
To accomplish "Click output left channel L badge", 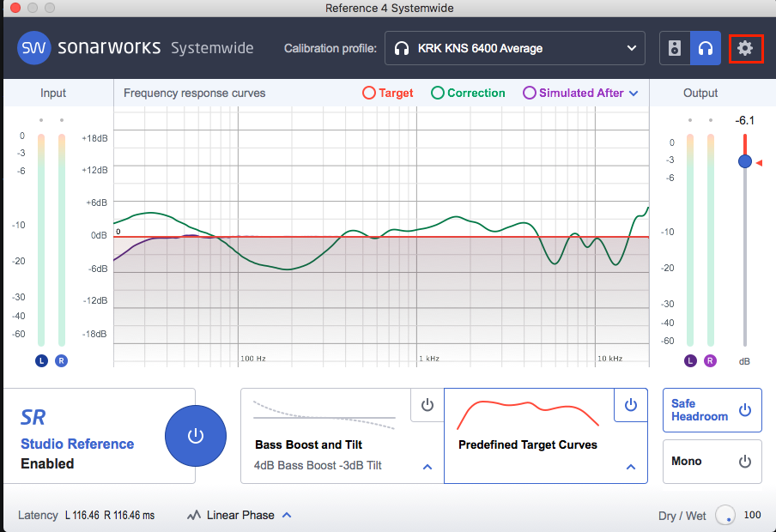I will point(690,360).
